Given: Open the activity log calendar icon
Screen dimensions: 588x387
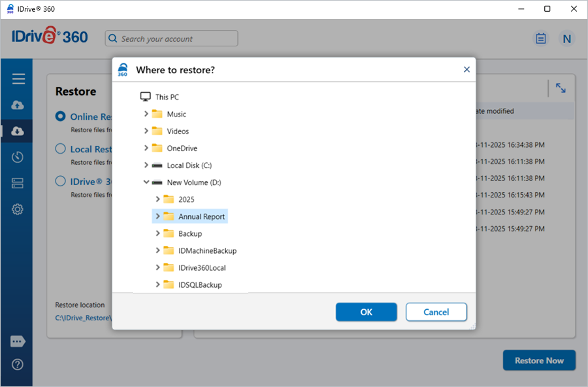Looking at the screenshot, I should [541, 39].
